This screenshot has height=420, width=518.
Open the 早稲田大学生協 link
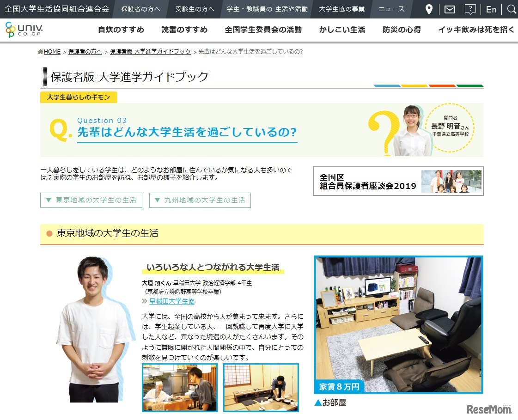tap(171, 301)
